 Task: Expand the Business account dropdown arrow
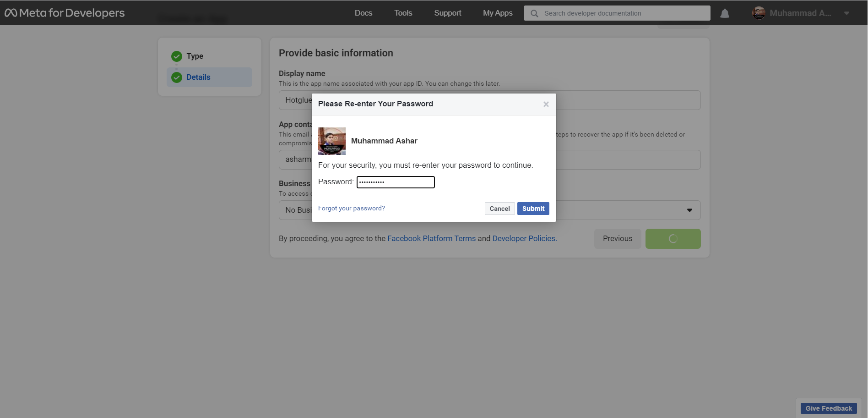click(x=689, y=210)
